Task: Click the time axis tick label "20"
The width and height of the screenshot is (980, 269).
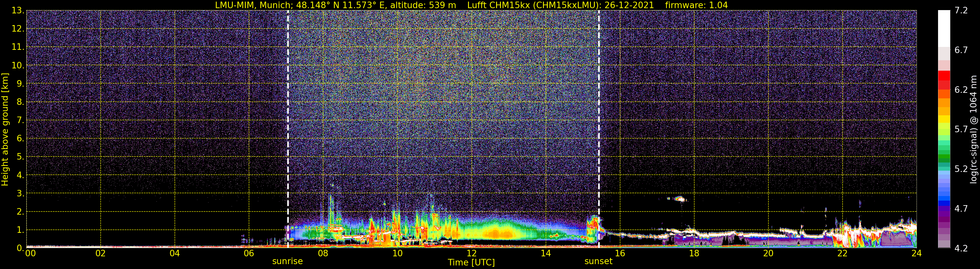Action: point(768,254)
